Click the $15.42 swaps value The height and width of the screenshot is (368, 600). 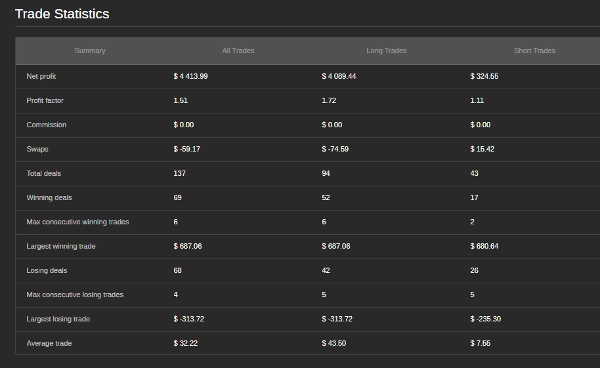tap(482, 149)
